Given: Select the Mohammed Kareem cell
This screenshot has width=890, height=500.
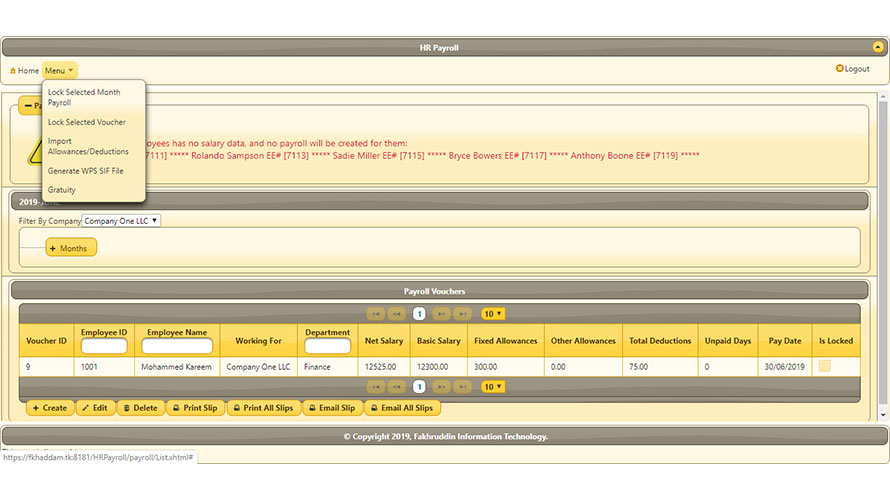Looking at the screenshot, I should (177, 367).
